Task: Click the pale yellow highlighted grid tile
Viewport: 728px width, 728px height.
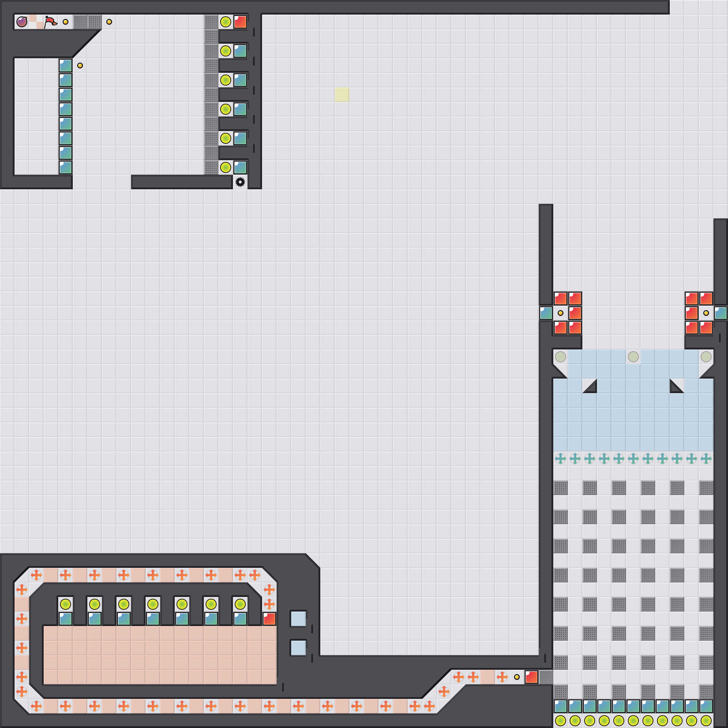Action: (342, 95)
